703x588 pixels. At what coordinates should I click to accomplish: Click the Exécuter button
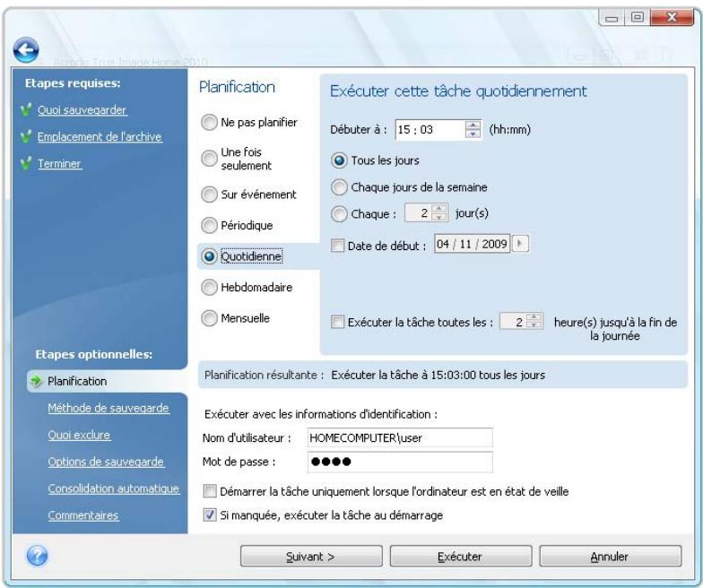click(461, 556)
